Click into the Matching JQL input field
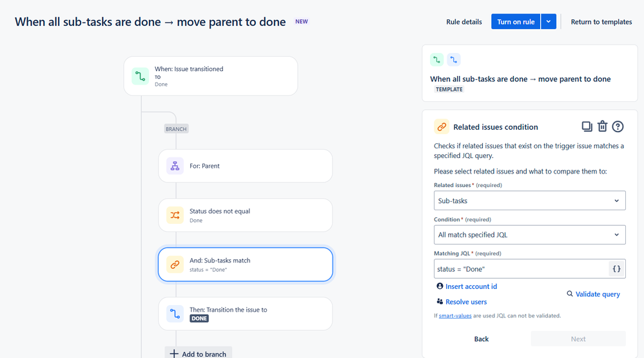The width and height of the screenshot is (644, 358). [521, 269]
